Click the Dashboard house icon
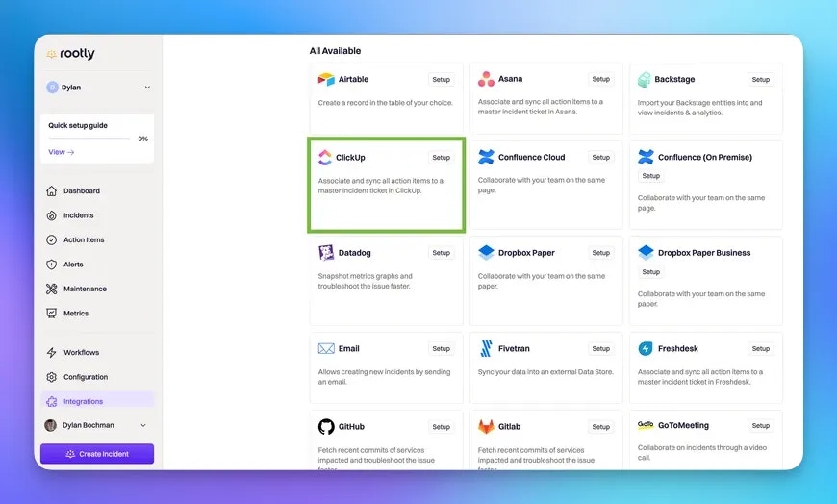 (x=51, y=190)
